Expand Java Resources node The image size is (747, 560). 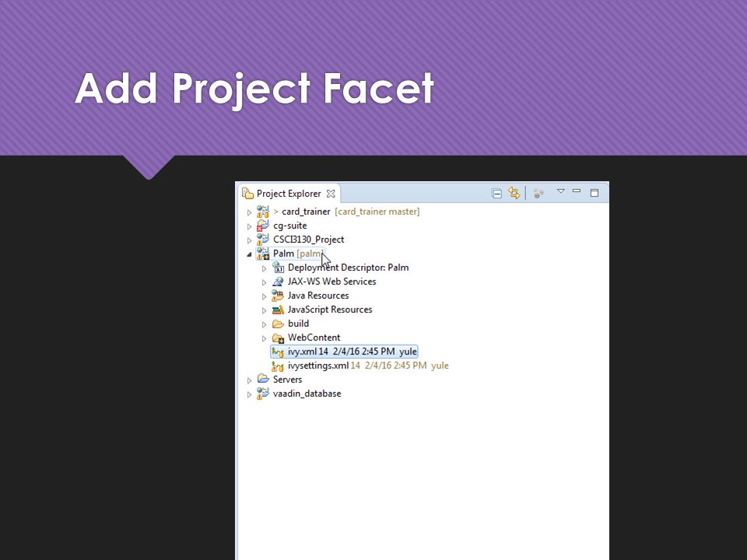(x=264, y=296)
